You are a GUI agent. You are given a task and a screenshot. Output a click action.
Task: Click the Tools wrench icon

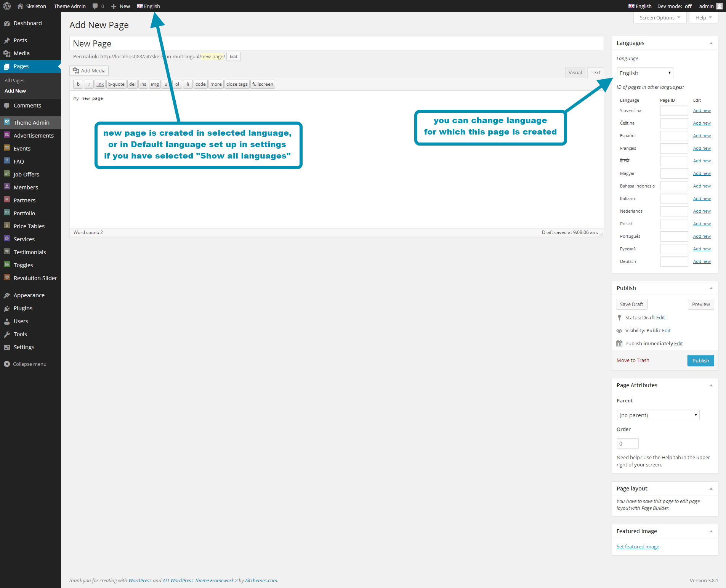(x=7, y=334)
